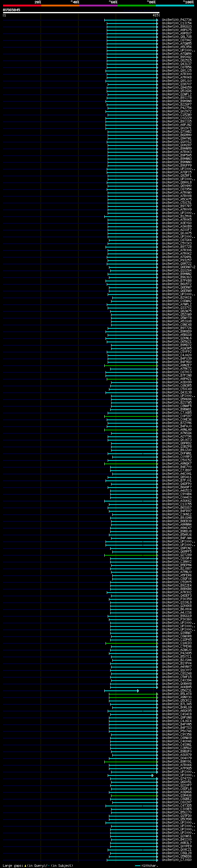
Task: Select label UniRef100_A9NQK7
Action: coord(176,464)
